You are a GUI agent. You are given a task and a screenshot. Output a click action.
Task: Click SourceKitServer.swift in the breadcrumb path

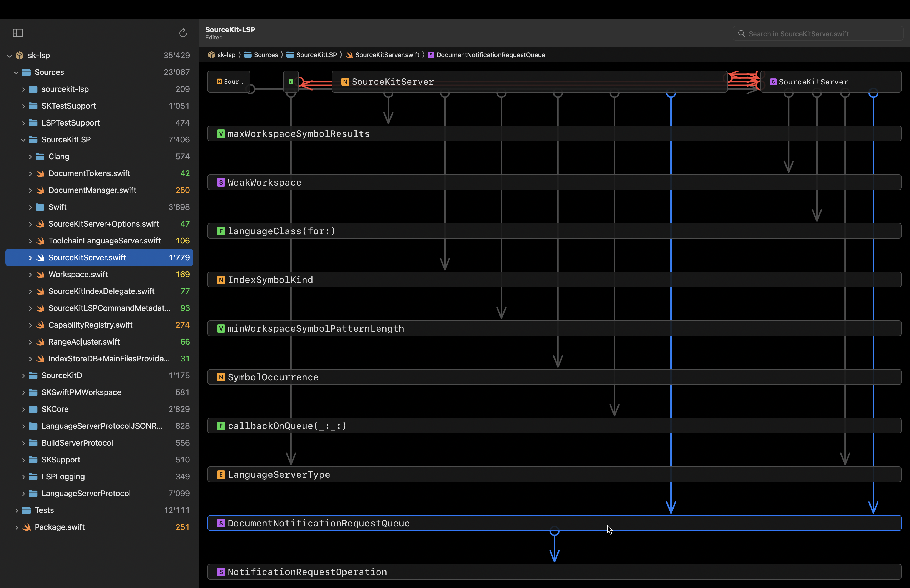click(387, 55)
